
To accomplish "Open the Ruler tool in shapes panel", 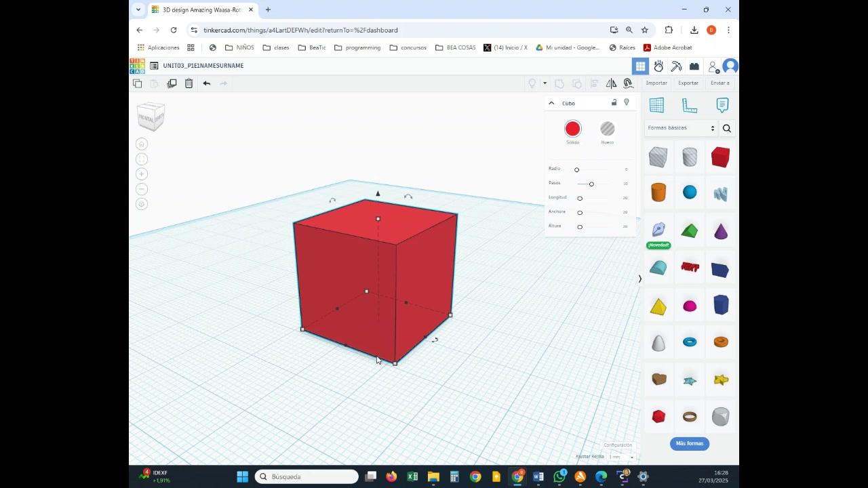I will pos(690,105).
